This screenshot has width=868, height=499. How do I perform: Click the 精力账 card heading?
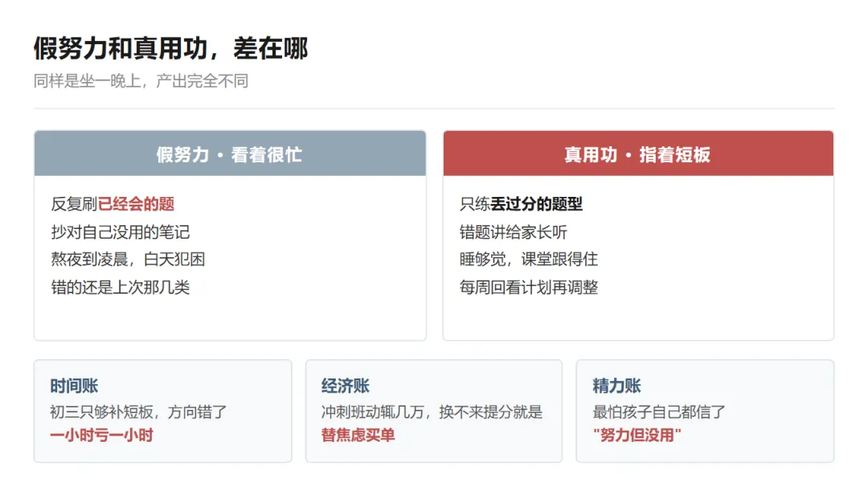click(616, 386)
